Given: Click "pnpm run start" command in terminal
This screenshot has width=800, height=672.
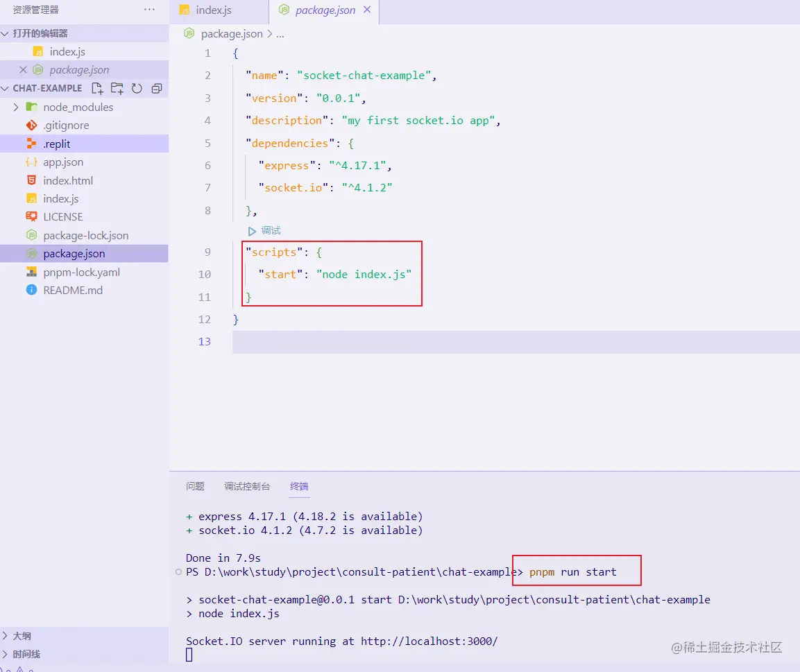Looking at the screenshot, I should pyautogui.click(x=573, y=572).
